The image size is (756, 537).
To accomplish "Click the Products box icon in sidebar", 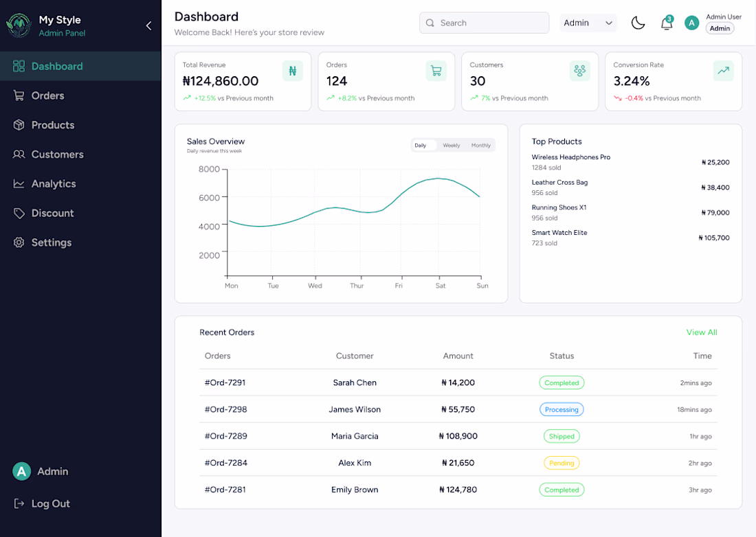I will [19, 125].
